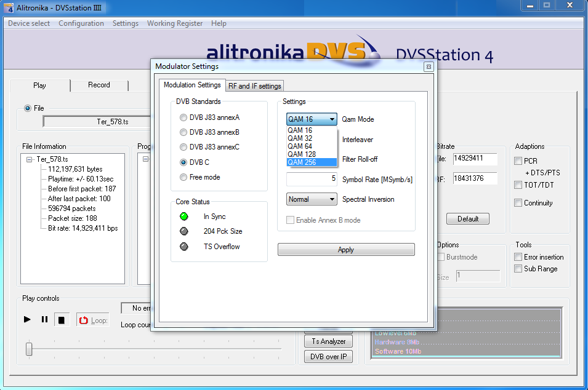
Task: Click the In Sync green status indicator
Action: click(x=183, y=217)
